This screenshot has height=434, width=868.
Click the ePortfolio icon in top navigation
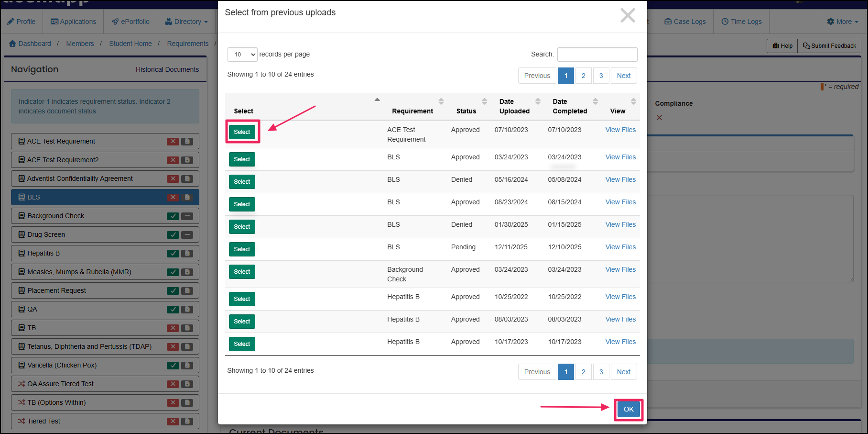coord(114,21)
